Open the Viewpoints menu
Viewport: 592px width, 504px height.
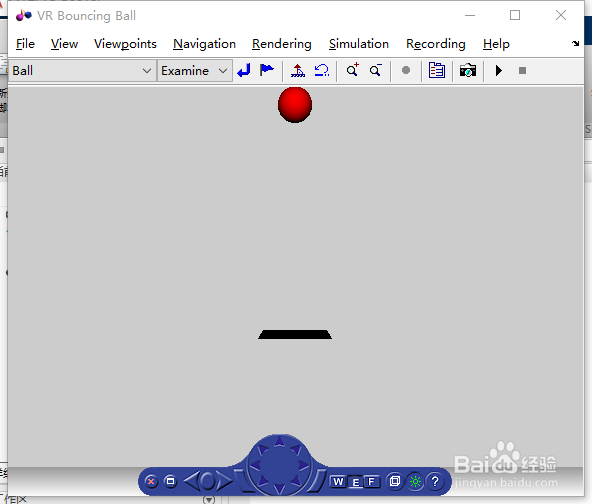[125, 44]
